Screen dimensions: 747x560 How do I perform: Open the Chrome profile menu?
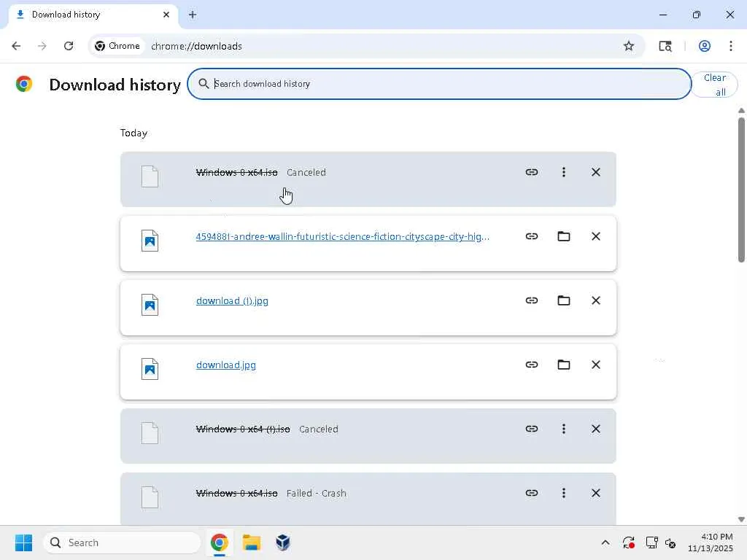(x=705, y=46)
